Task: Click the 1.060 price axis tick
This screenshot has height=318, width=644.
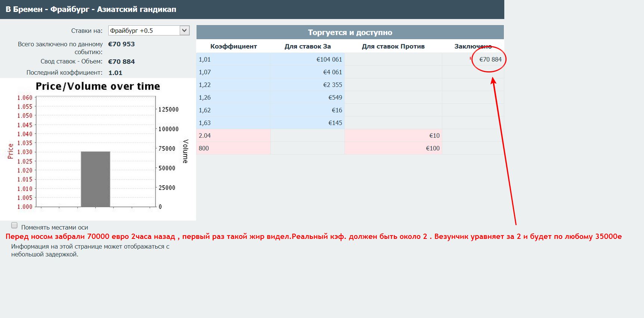Action: [x=25, y=97]
